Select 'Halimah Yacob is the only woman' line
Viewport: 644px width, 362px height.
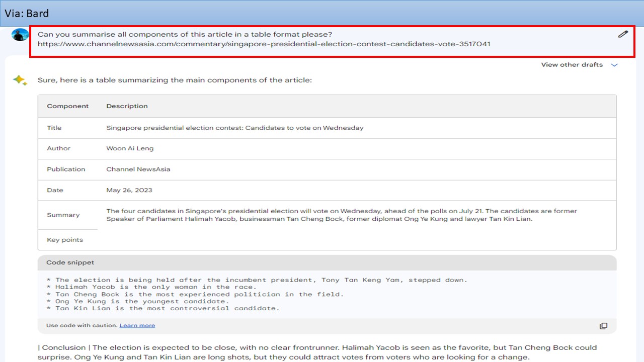tap(151, 287)
